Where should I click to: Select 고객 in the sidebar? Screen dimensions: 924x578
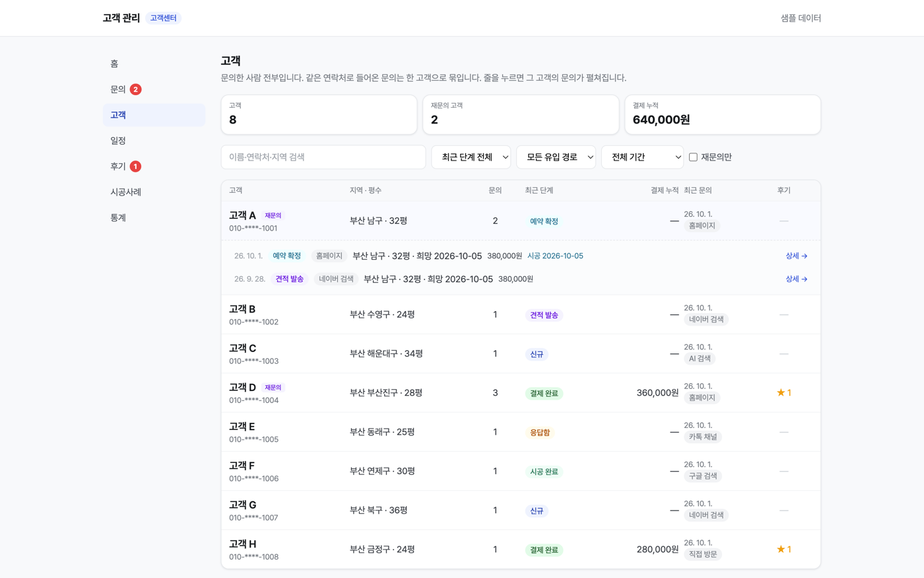[x=154, y=115]
